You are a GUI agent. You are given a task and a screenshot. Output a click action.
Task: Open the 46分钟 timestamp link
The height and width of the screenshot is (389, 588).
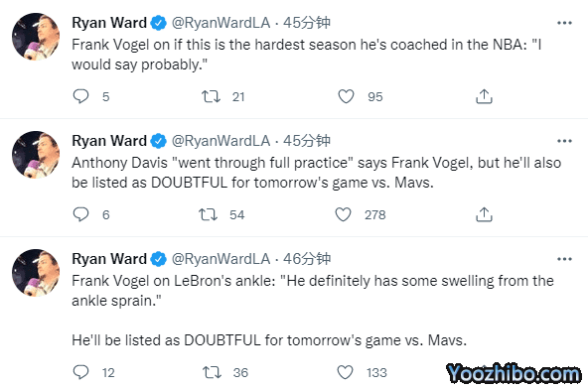point(307,259)
